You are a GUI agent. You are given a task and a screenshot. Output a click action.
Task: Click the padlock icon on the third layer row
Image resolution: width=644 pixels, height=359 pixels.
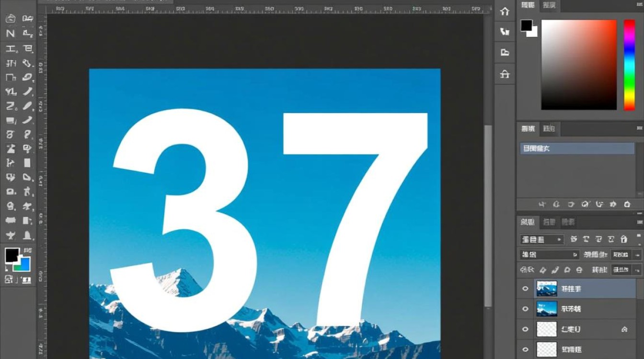click(x=624, y=329)
